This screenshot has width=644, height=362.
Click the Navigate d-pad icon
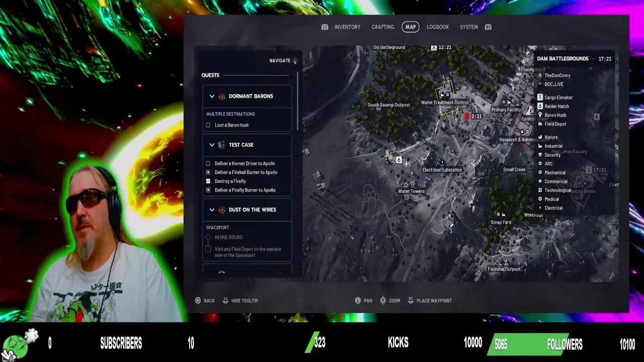(x=295, y=61)
